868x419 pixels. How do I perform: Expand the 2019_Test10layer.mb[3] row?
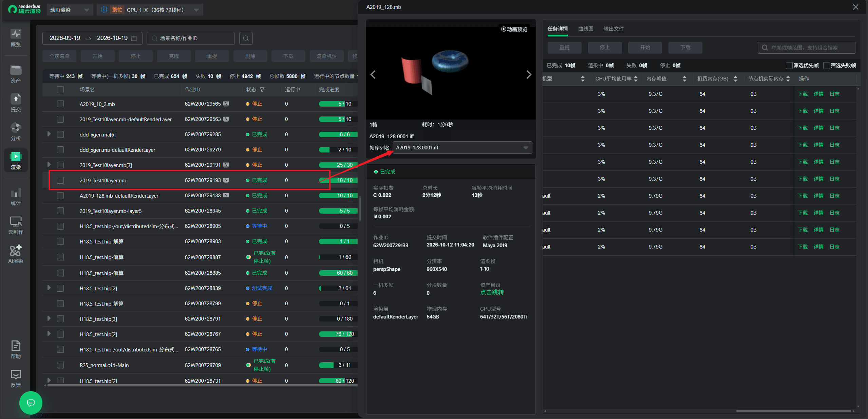point(49,165)
